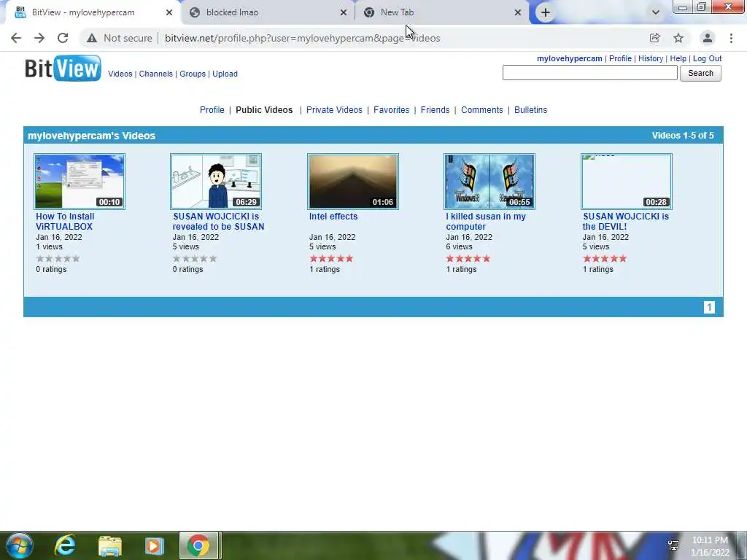
Task: Bookmark page with star icon
Action: 678,38
